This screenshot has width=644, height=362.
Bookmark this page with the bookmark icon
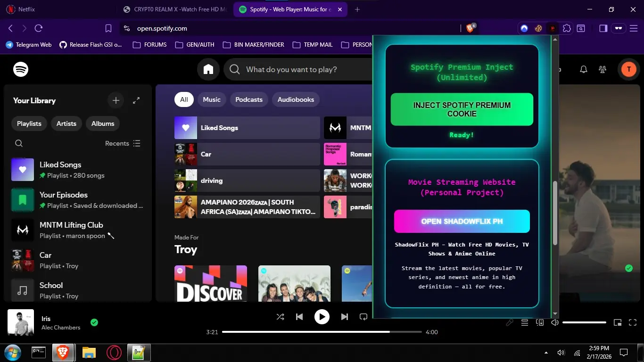(108, 28)
